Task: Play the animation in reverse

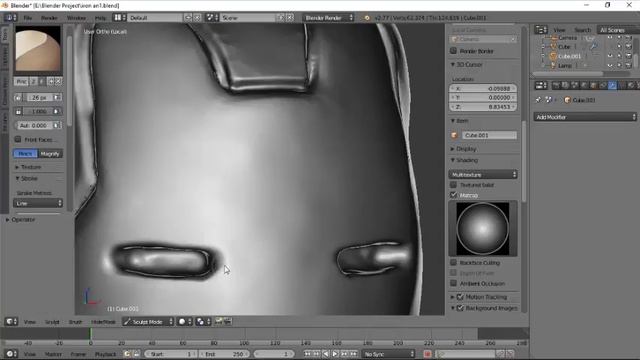Action: point(326,354)
